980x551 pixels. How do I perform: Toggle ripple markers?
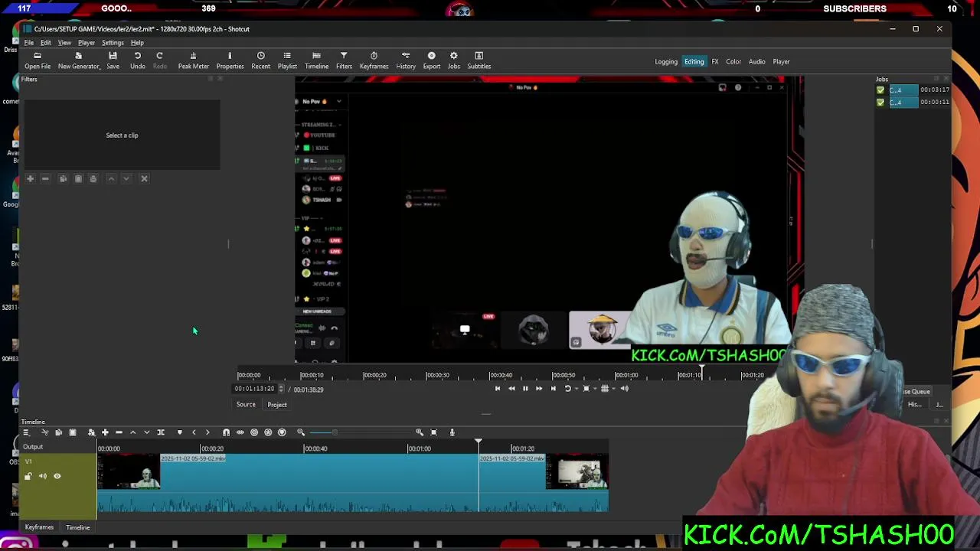click(x=282, y=432)
